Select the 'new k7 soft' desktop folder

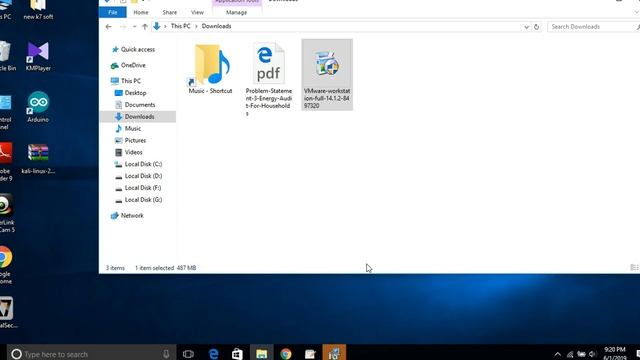(38, 10)
